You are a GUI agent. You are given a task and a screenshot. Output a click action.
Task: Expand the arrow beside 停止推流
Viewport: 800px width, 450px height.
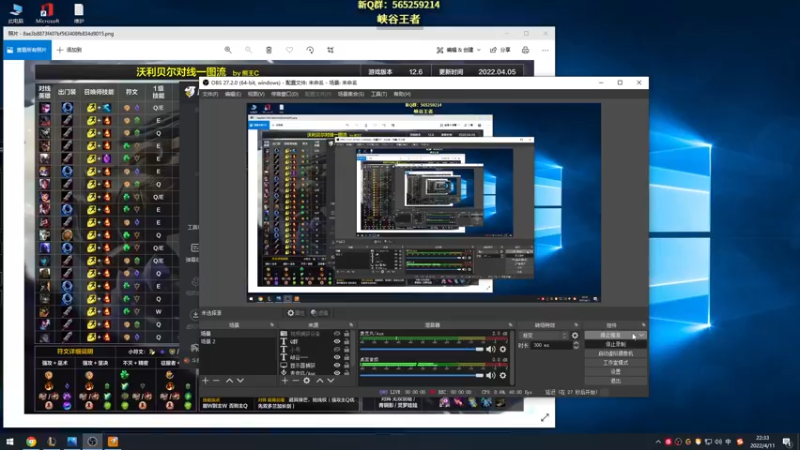(x=641, y=335)
